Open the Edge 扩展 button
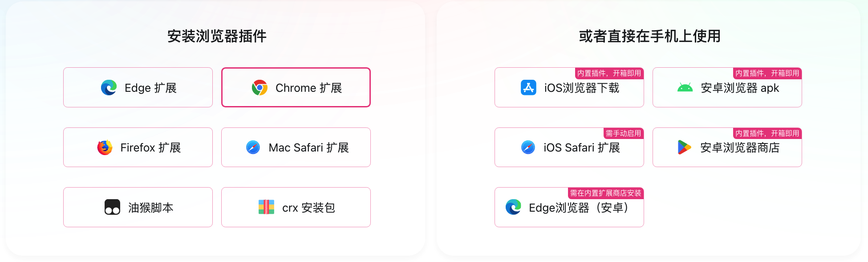868x262 pixels. click(138, 87)
